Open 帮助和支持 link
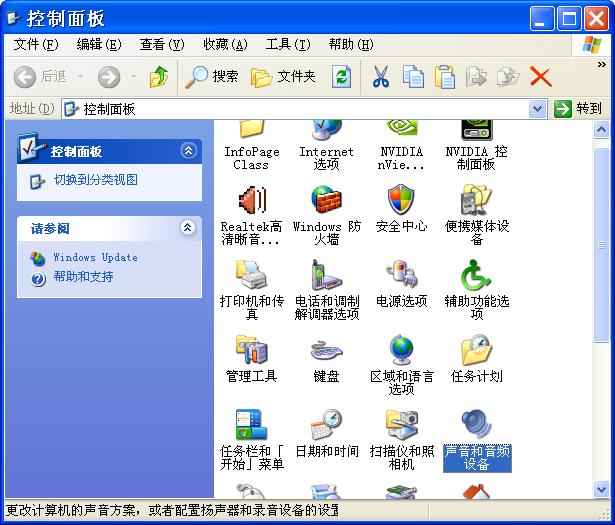 pos(83,277)
